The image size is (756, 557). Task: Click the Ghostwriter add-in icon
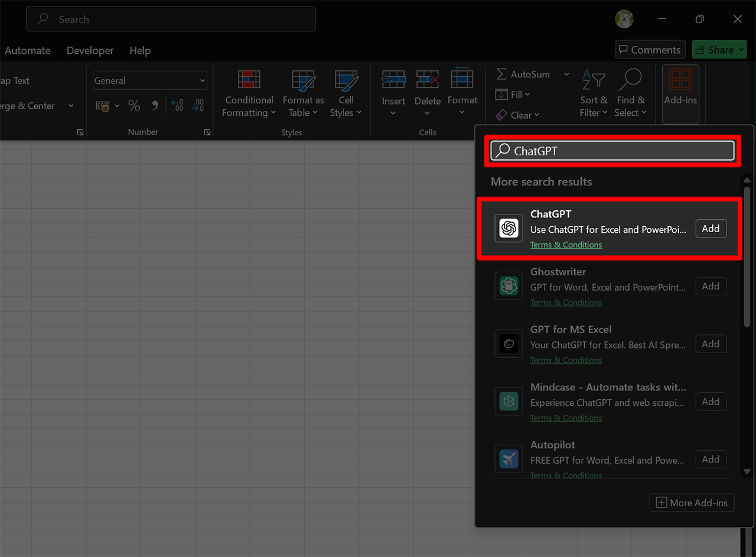pos(509,286)
